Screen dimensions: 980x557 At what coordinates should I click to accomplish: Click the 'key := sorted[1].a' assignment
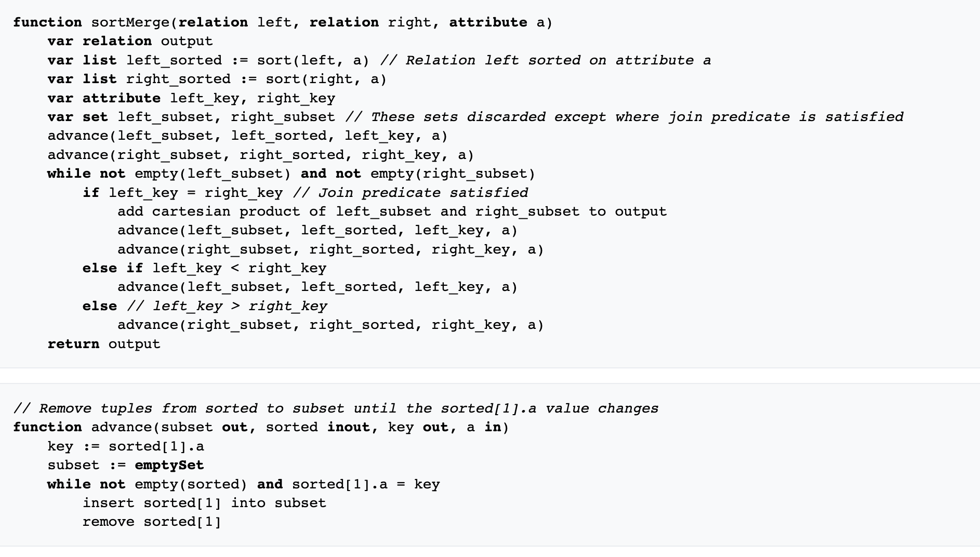pyautogui.click(x=126, y=446)
